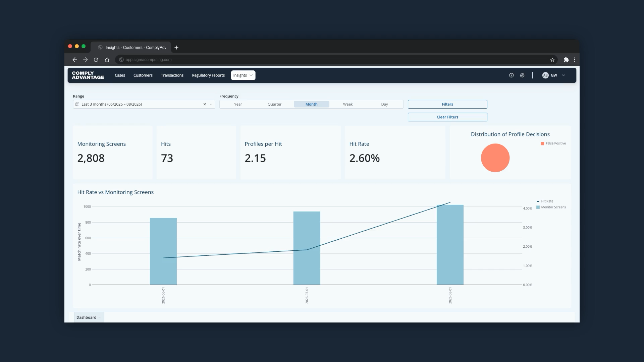This screenshot has height=362, width=644.
Task: Go to the browser home icon
Action: (107, 60)
